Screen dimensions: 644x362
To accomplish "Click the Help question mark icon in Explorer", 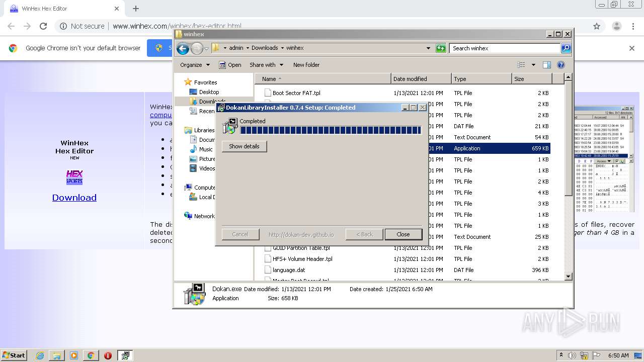I will click(561, 65).
